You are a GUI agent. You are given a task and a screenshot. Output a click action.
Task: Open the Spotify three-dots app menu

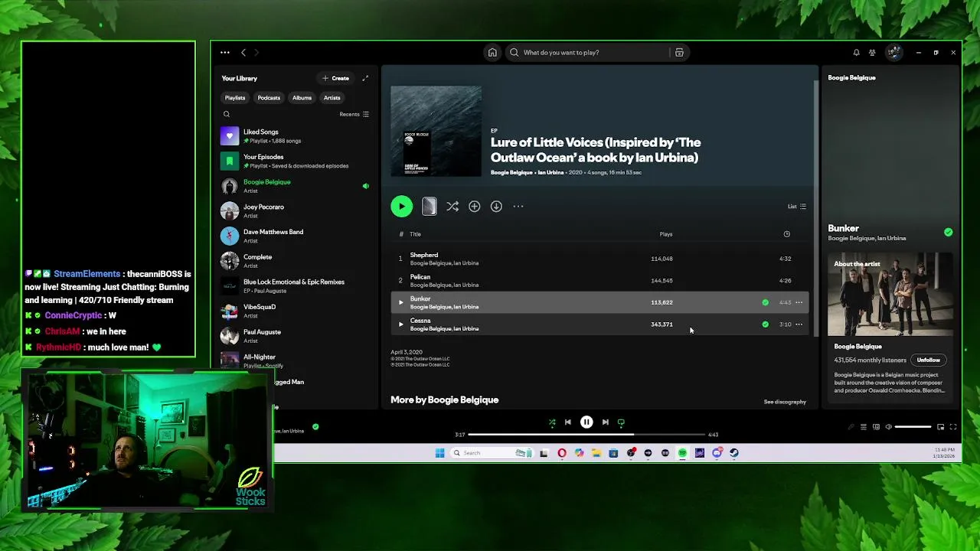(224, 53)
